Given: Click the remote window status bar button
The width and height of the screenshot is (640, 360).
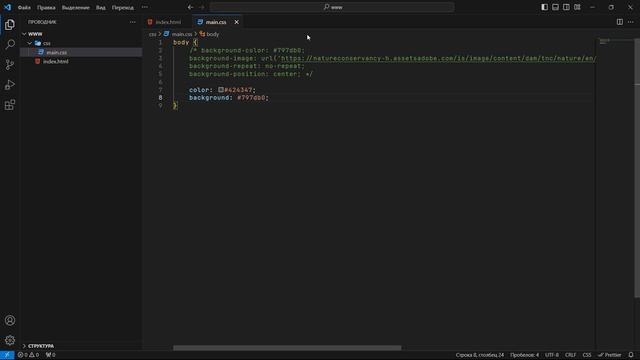Looking at the screenshot, I should [x=7, y=355].
